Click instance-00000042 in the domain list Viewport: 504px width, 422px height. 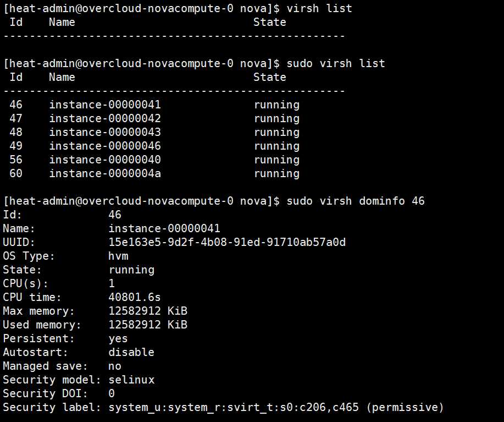105,118
